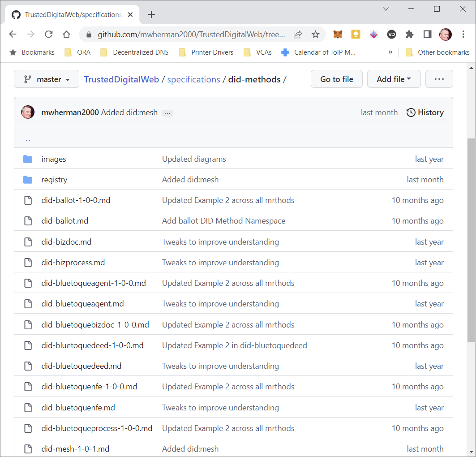Open the pink download arrow extension
Screen dimensions: 476x457
click(373, 34)
